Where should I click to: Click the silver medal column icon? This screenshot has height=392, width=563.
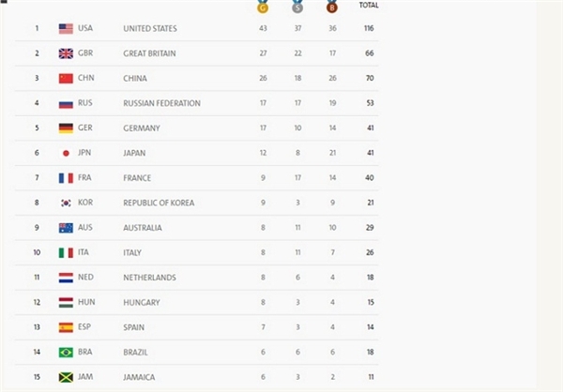pyautogui.click(x=297, y=7)
